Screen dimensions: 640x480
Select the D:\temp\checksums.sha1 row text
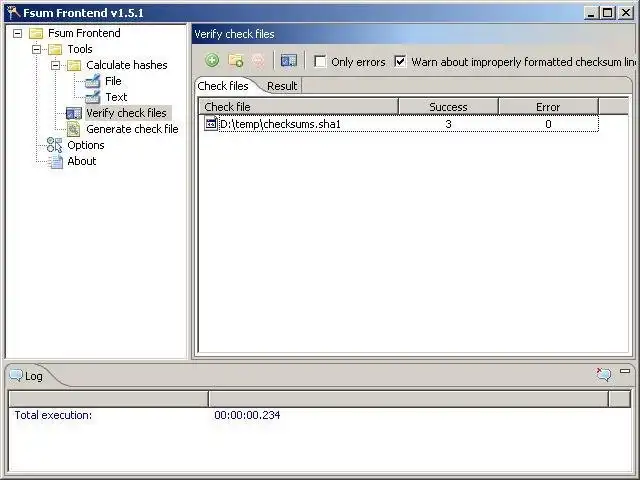click(280, 124)
